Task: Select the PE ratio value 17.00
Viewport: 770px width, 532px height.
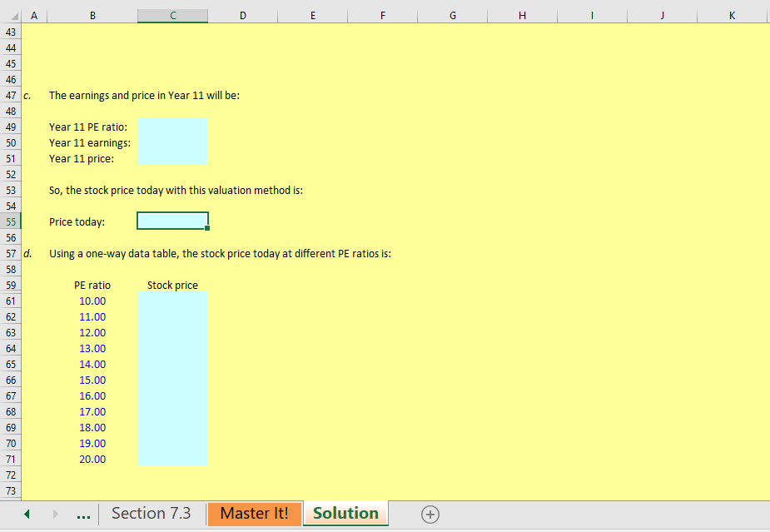Action: [92, 411]
